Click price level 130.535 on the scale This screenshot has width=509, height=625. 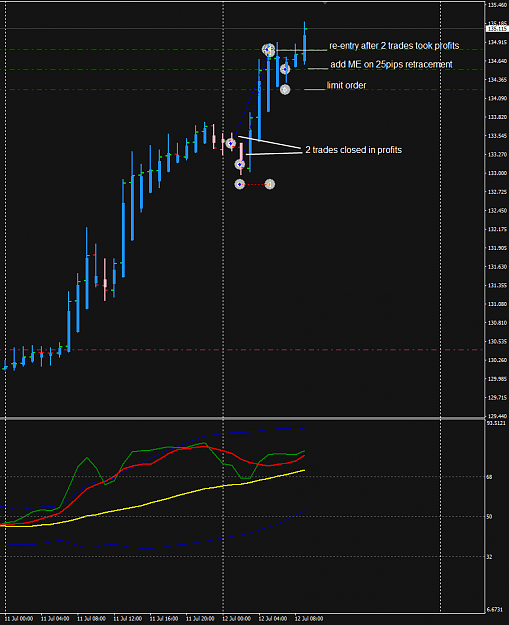497,342
